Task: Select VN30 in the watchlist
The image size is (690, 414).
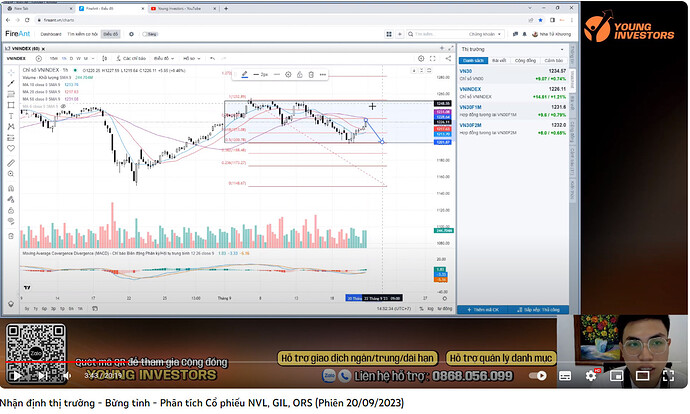Action: (x=513, y=75)
